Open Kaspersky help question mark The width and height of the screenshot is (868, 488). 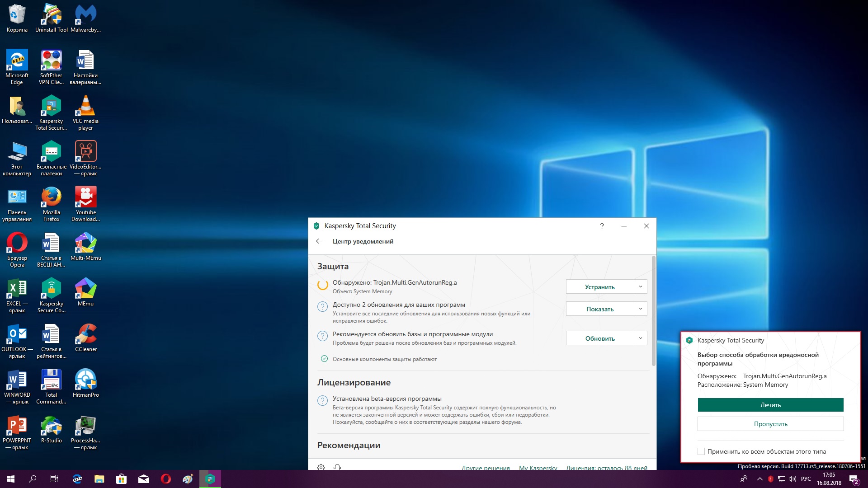602,226
